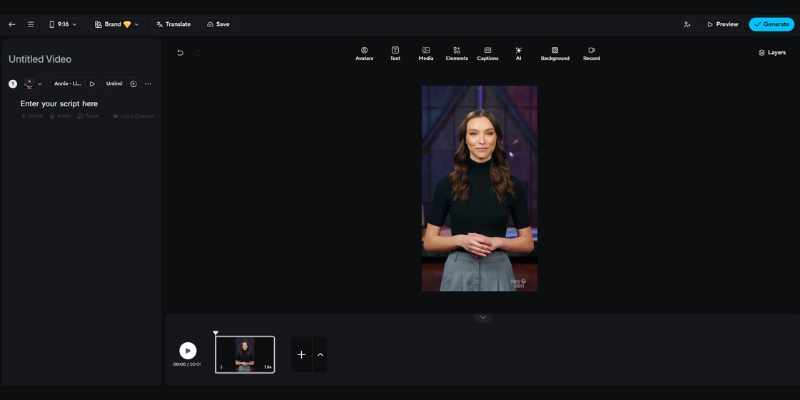Image resolution: width=800 pixels, height=400 pixels.
Task: Undo the last action
Action: 180,53
